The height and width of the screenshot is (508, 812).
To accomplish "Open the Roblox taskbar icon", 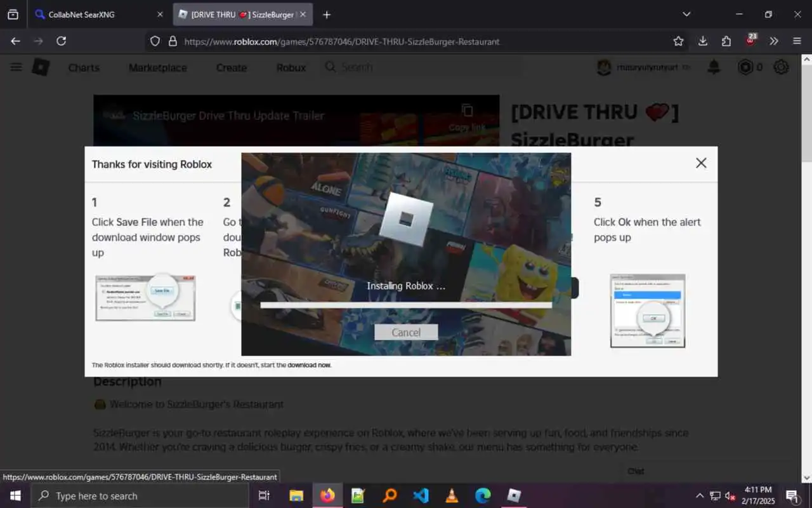I will tap(514, 496).
